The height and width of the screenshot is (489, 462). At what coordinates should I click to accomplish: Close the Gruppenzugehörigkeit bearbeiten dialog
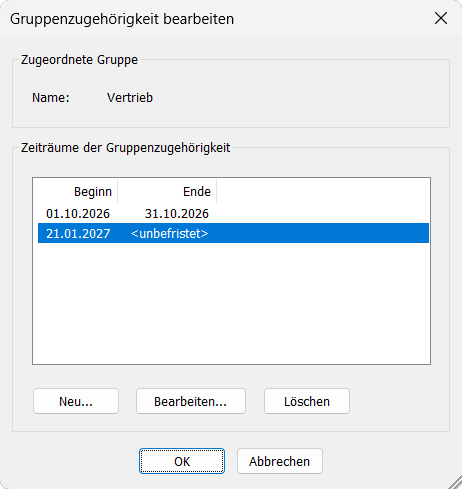click(x=441, y=18)
